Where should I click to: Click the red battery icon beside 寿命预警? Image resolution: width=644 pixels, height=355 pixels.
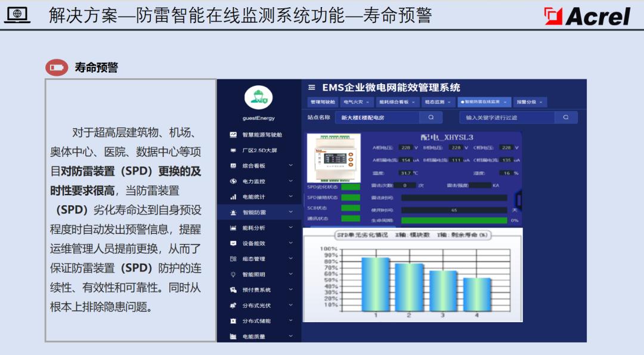pyautogui.click(x=57, y=67)
